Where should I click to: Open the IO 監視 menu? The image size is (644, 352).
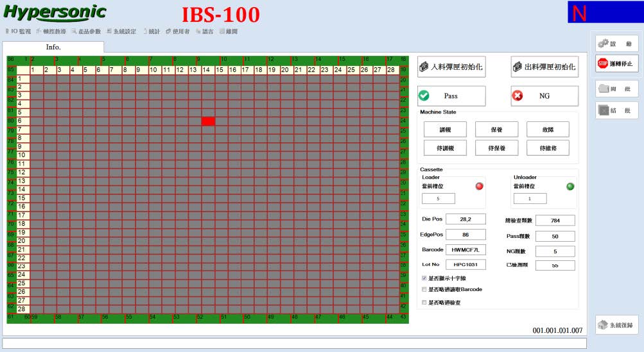(x=18, y=31)
